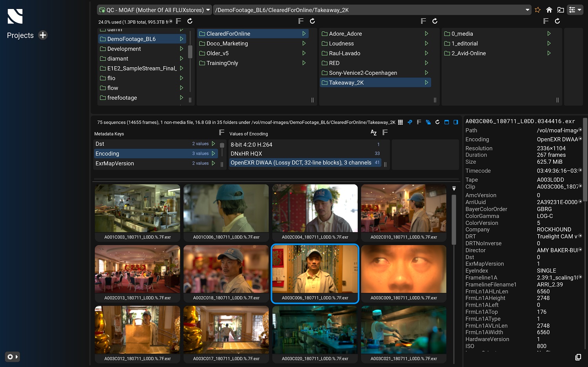
Task: Filter by DNxHR HQX encoding value
Action: tap(305, 154)
